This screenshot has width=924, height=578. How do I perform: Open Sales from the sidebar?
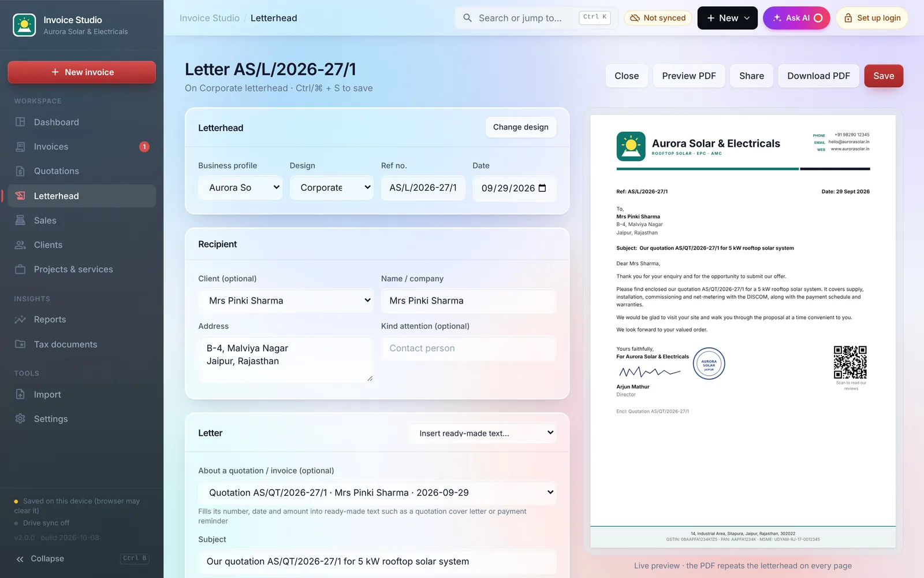[81, 220]
